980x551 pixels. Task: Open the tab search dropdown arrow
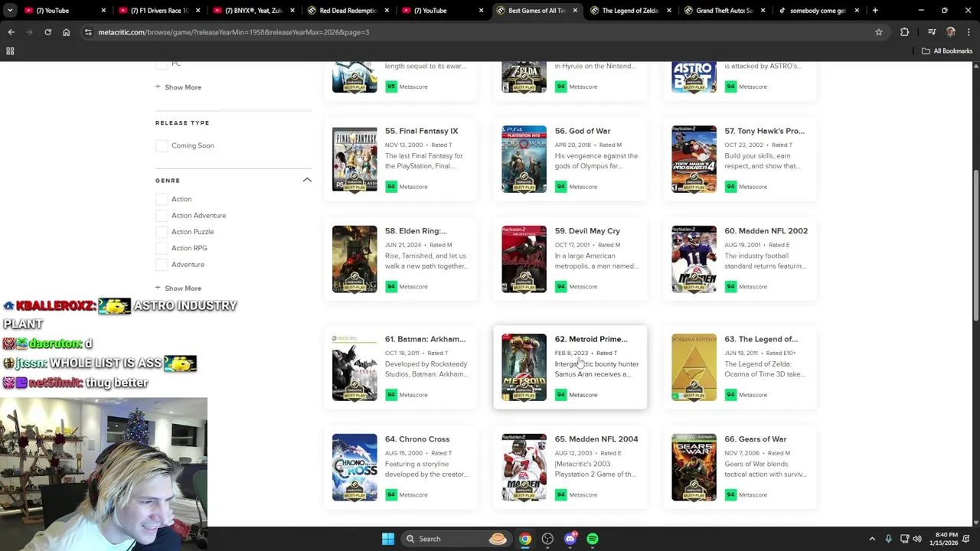point(11,11)
